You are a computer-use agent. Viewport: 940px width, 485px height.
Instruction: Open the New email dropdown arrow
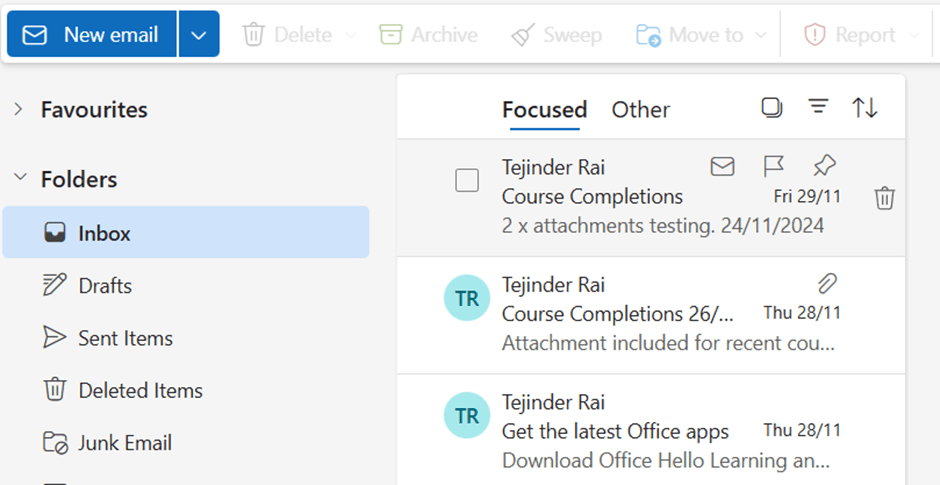point(199,35)
